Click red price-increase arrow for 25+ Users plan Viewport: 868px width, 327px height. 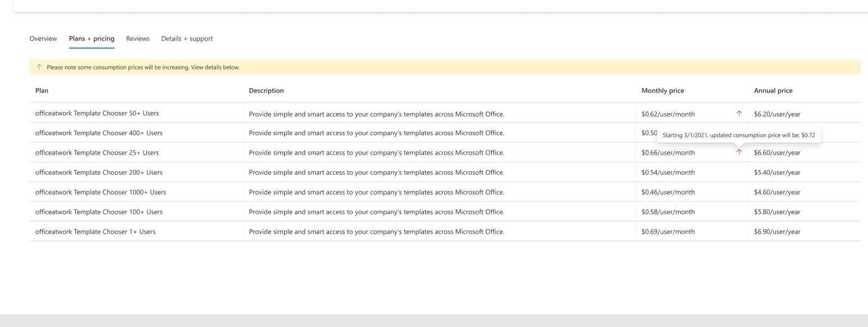[739, 153]
